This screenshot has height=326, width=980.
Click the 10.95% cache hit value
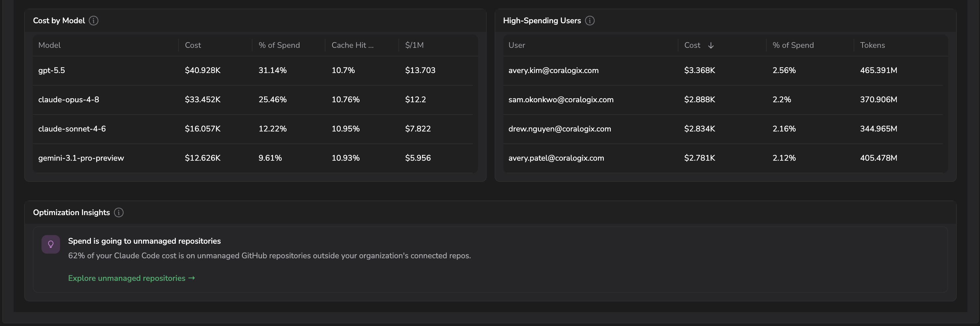(345, 129)
